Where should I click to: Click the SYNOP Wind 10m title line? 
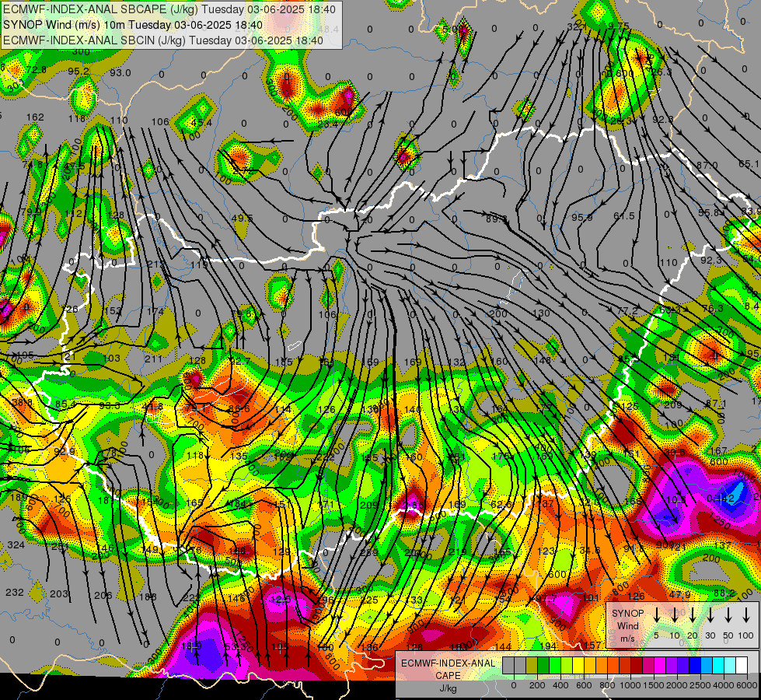tap(133, 25)
